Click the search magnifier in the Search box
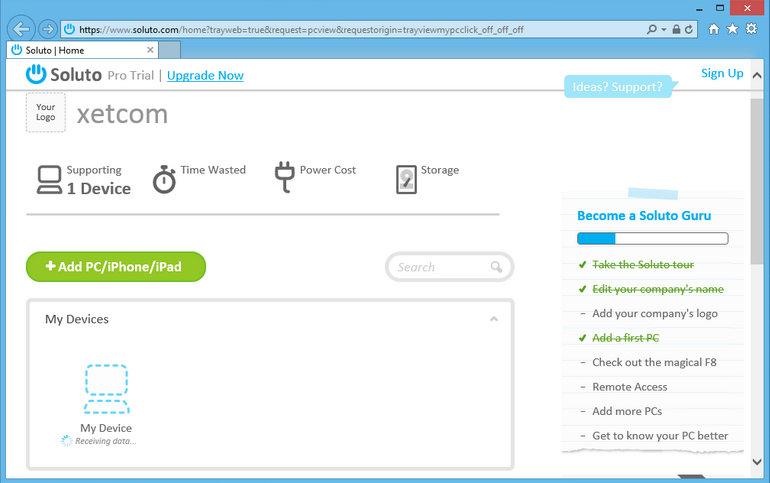 coord(496,267)
